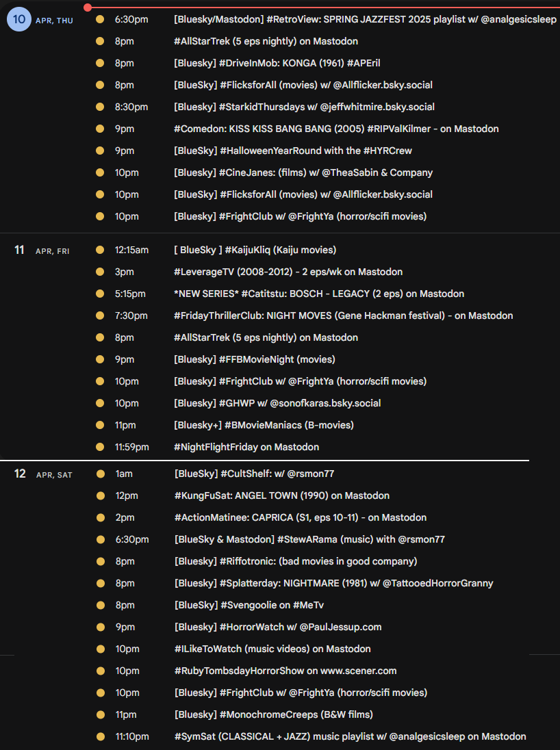Open Thursday 10pm #FrightClub event
The width and height of the screenshot is (560, 750).
[301, 217]
